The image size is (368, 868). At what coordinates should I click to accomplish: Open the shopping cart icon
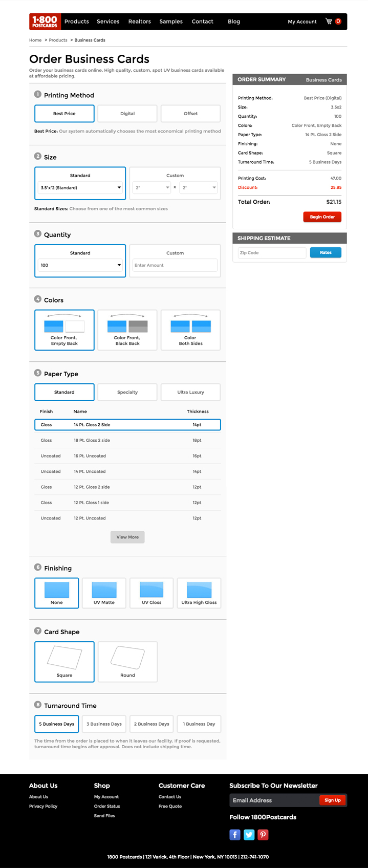coord(329,21)
